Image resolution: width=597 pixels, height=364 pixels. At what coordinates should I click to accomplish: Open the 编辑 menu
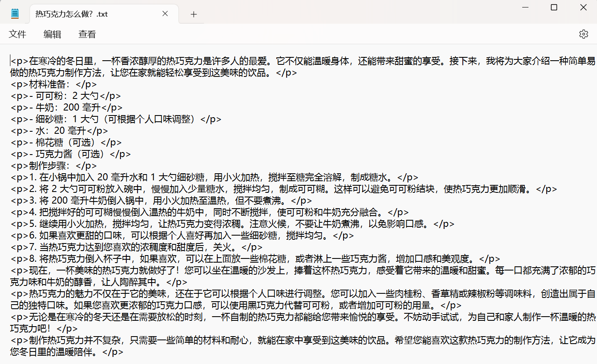pos(52,34)
